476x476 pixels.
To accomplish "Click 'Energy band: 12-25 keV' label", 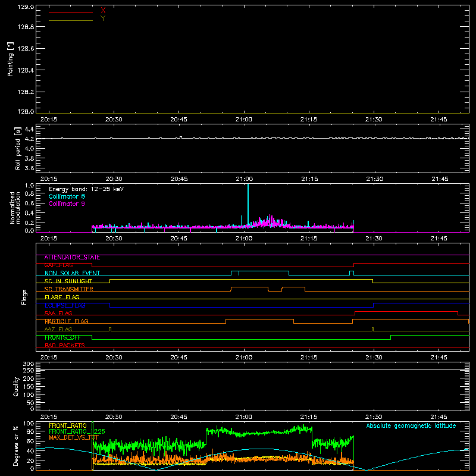I will click(x=86, y=189).
